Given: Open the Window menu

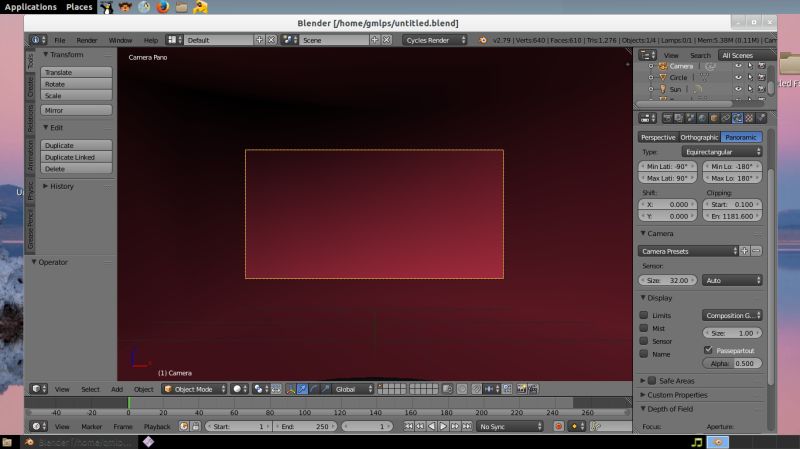Looking at the screenshot, I should point(120,40).
